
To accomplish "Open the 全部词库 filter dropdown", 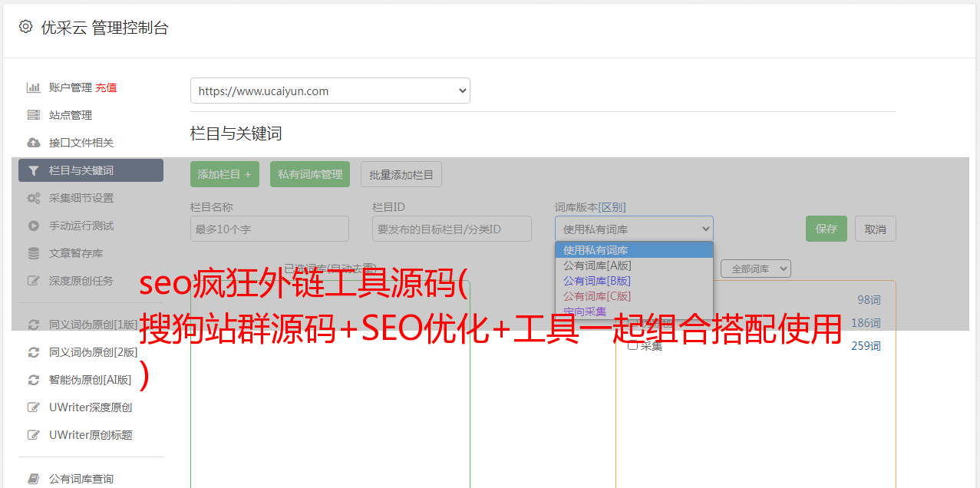I will [755, 269].
